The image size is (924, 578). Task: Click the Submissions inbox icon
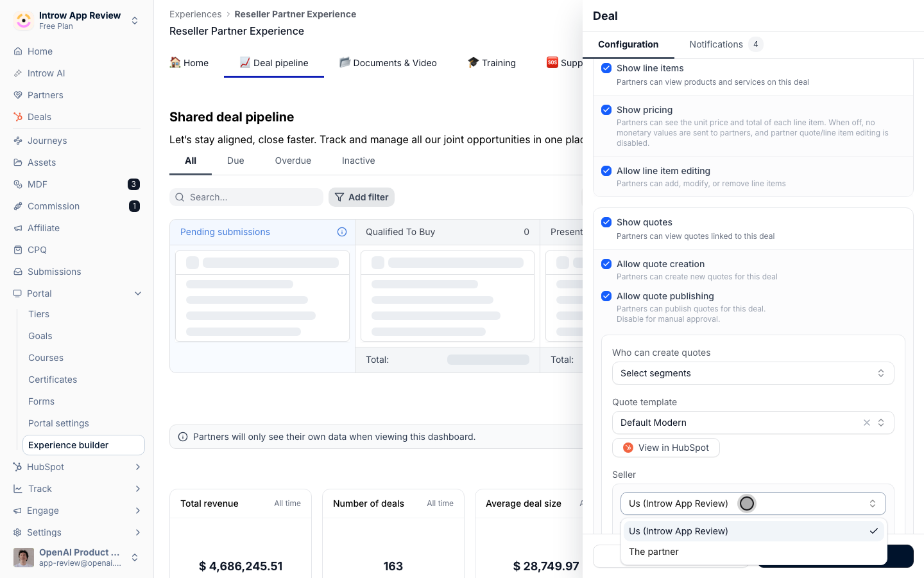[18, 272]
